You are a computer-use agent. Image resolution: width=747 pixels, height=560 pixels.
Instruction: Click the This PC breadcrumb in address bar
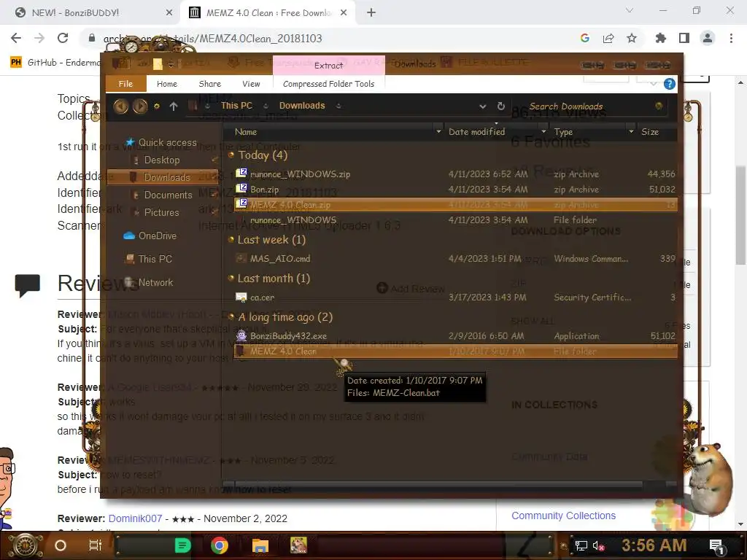click(236, 106)
